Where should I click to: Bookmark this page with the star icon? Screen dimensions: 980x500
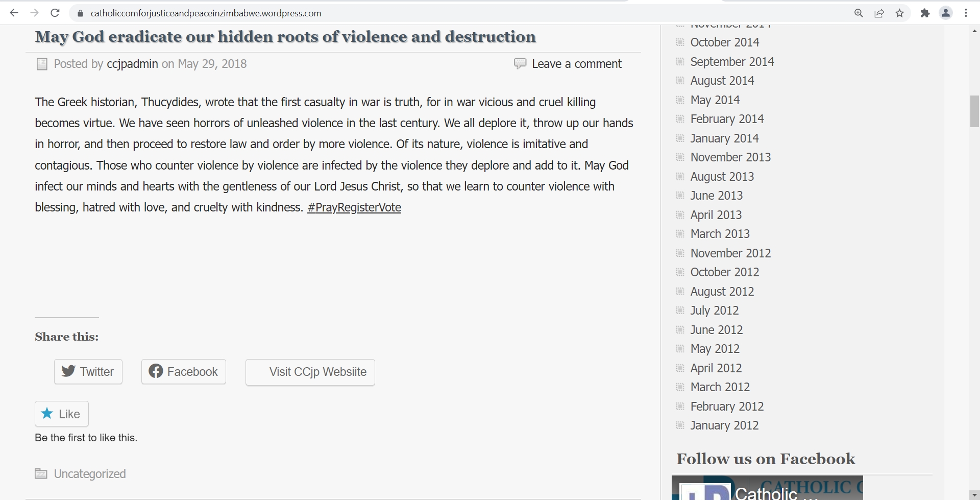tap(900, 13)
